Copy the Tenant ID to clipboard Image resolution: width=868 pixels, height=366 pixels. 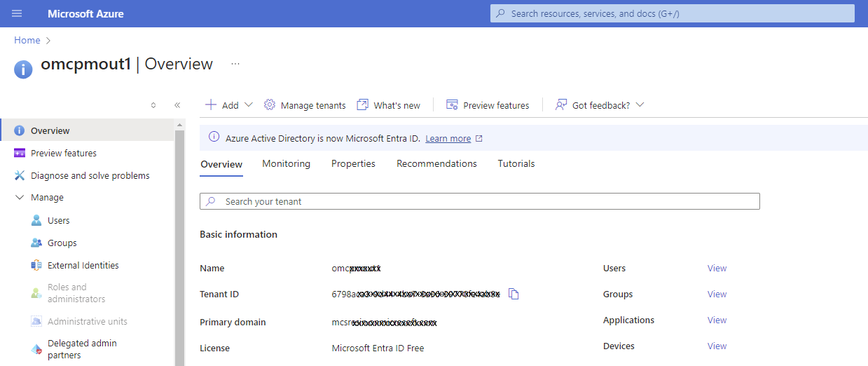514,294
